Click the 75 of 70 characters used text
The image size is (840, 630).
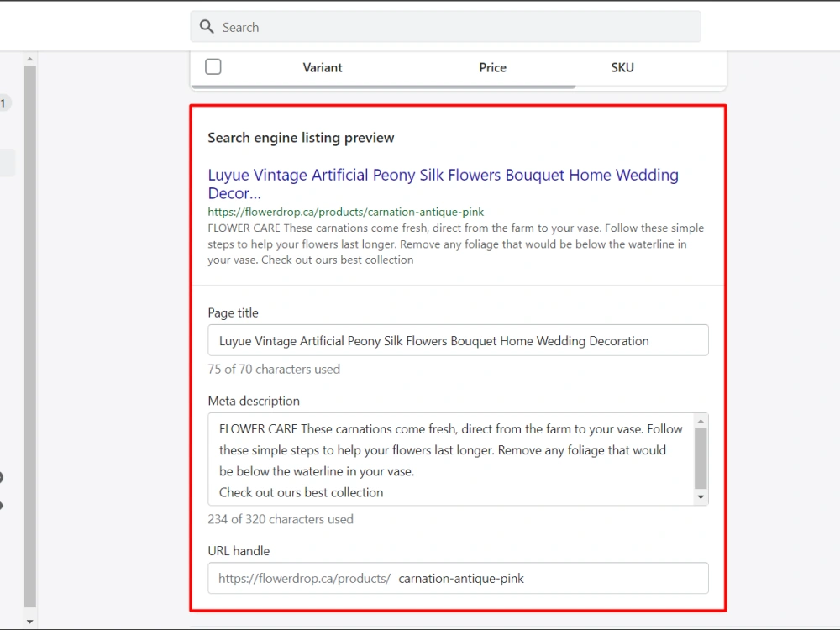click(274, 369)
